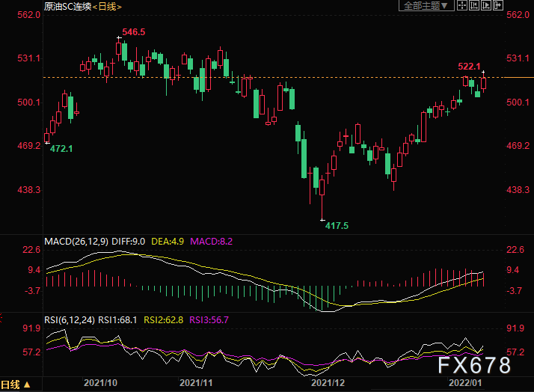Click the DEA:4.9 value
The height and width of the screenshot is (392, 534).
(x=168, y=242)
